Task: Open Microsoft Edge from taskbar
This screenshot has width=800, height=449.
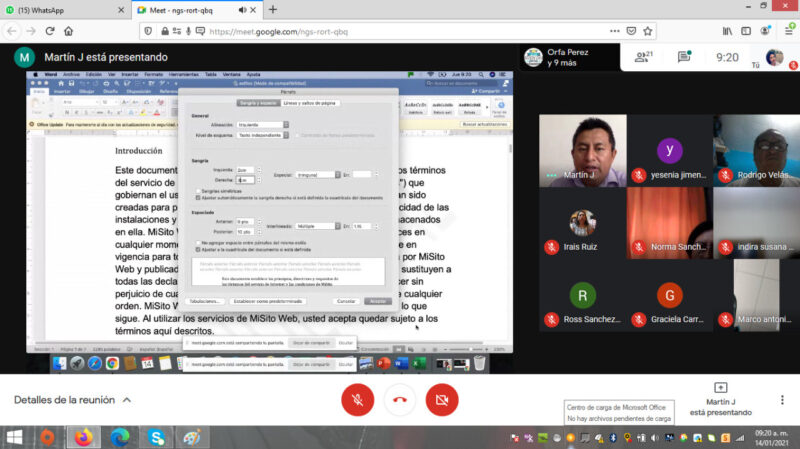Action: click(x=119, y=437)
